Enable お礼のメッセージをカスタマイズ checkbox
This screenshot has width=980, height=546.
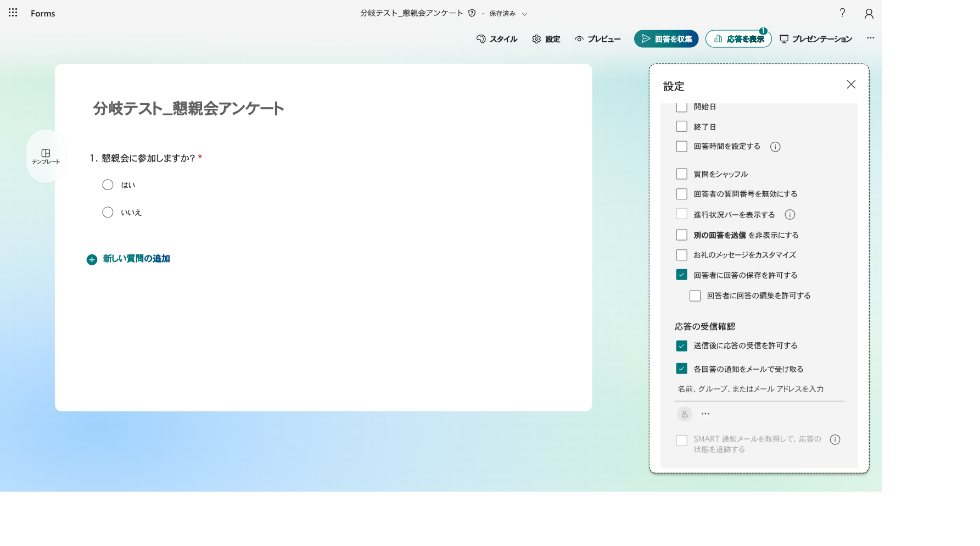point(681,255)
